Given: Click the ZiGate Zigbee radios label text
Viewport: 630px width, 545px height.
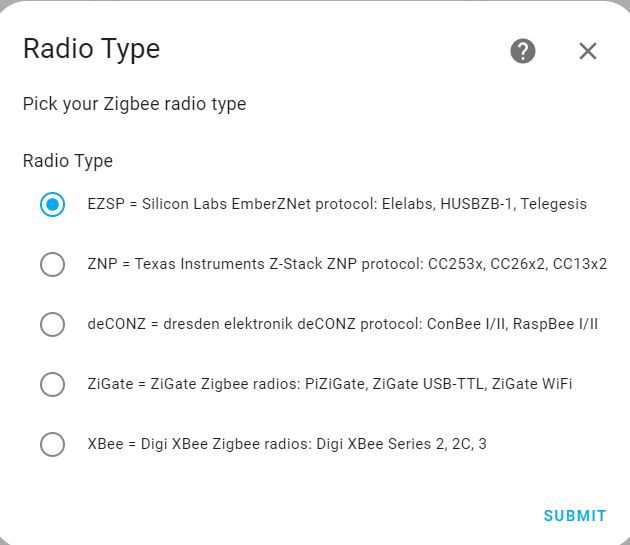Looking at the screenshot, I should [x=330, y=384].
